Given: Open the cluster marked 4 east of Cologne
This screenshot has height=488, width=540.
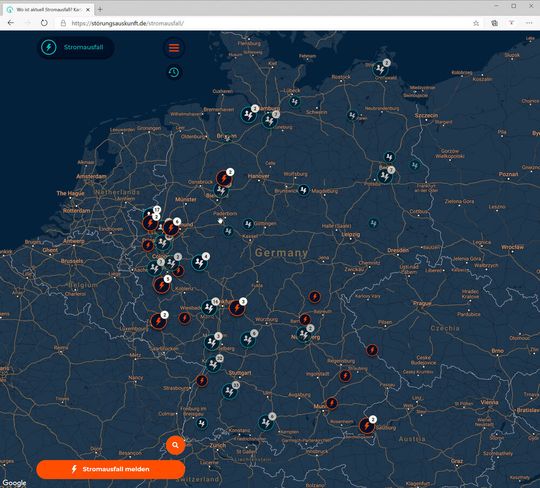Looking at the screenshot, I should (200, 262).
